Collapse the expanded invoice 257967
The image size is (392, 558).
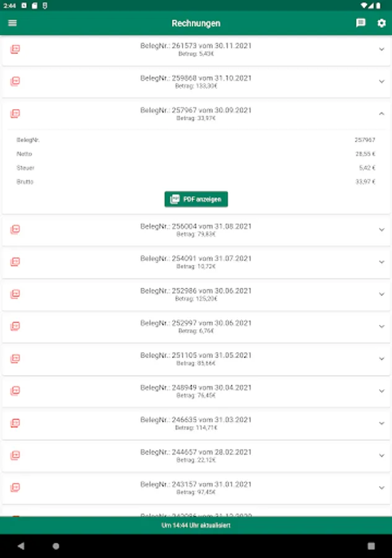pyautogui.click(x=381, y=113)
